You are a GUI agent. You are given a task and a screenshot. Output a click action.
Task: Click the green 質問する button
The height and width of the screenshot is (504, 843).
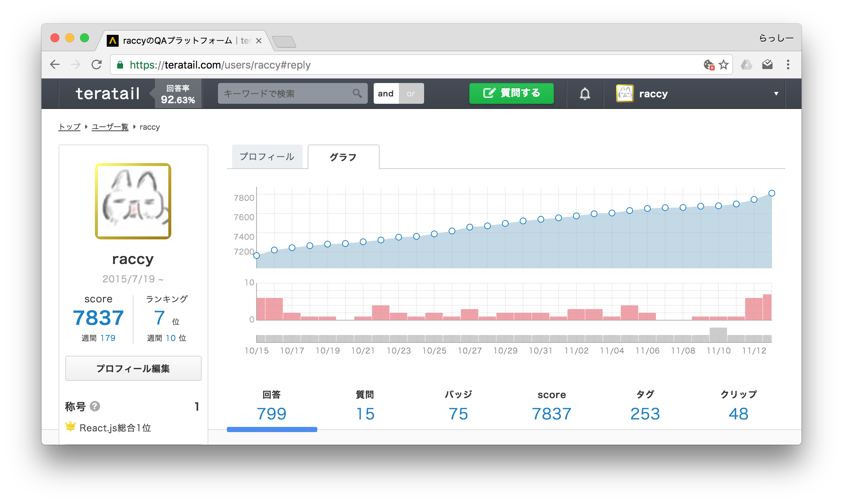click(x=511, y=93)
